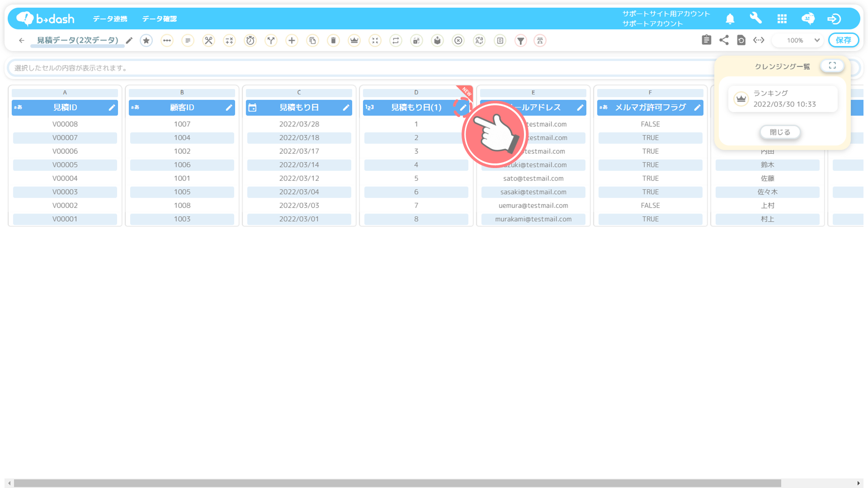Click the stopwatch icon in toolbar
The image size is (868, 488).
pyautogui.click(x=250, y=40)
